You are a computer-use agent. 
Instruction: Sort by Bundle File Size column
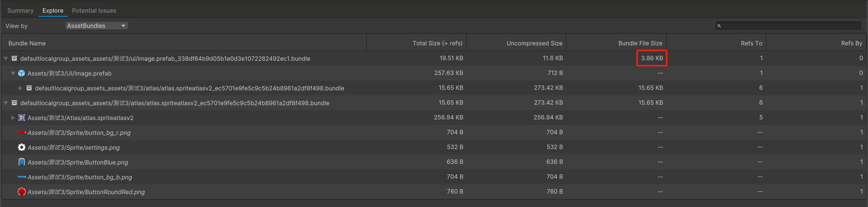tap(640, 43)
